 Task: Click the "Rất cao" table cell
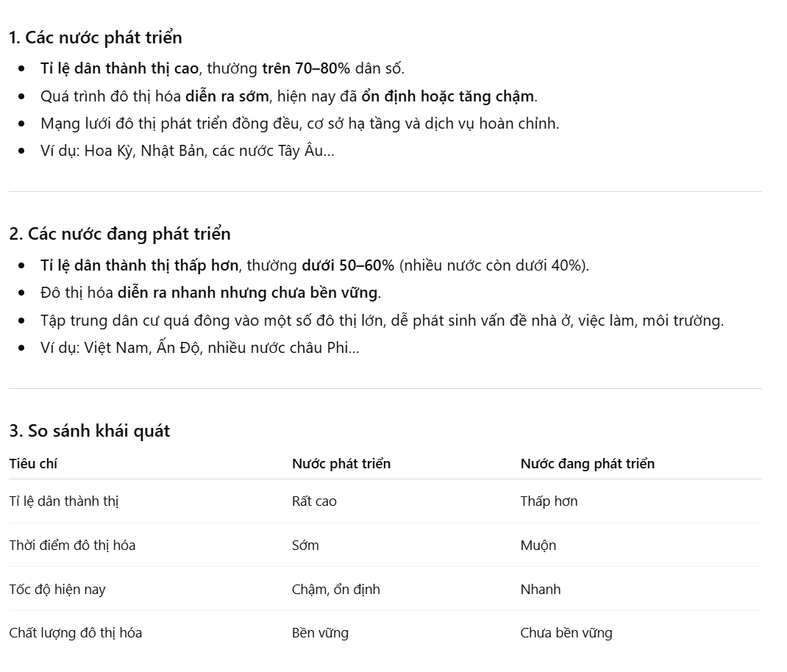click(314, 501)
